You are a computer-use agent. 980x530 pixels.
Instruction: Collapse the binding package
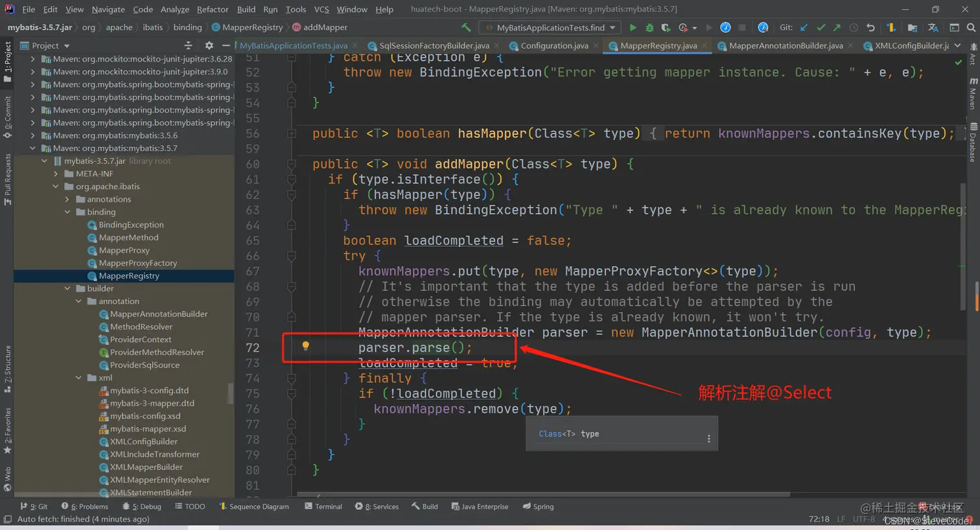tap(67, 212)
